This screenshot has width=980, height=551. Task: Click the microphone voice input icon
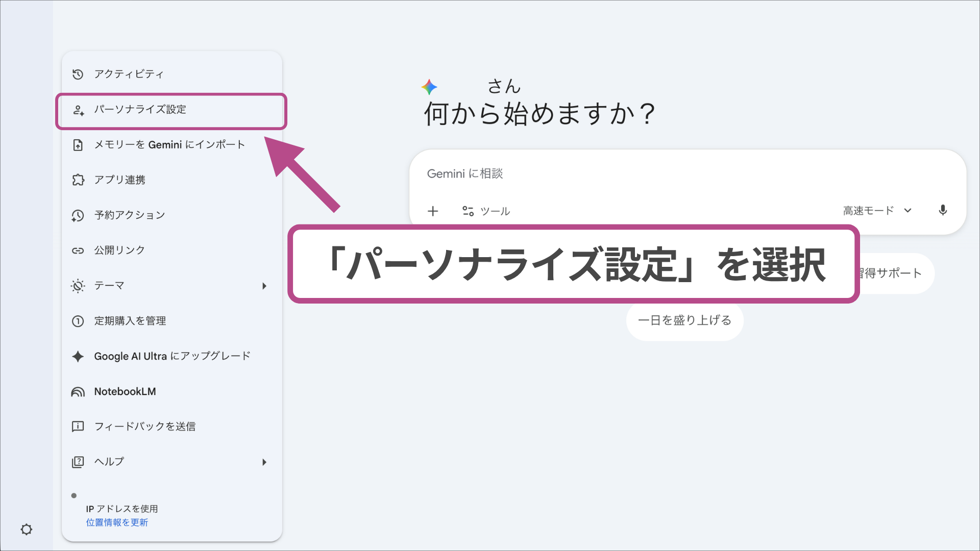pos(943,210)
